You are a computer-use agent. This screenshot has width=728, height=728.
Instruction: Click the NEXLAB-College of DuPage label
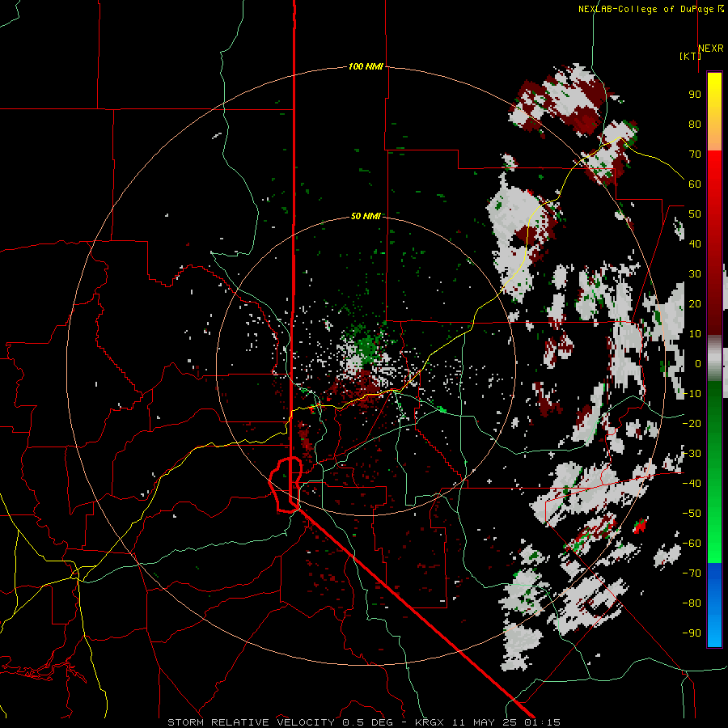pos(647,9)
